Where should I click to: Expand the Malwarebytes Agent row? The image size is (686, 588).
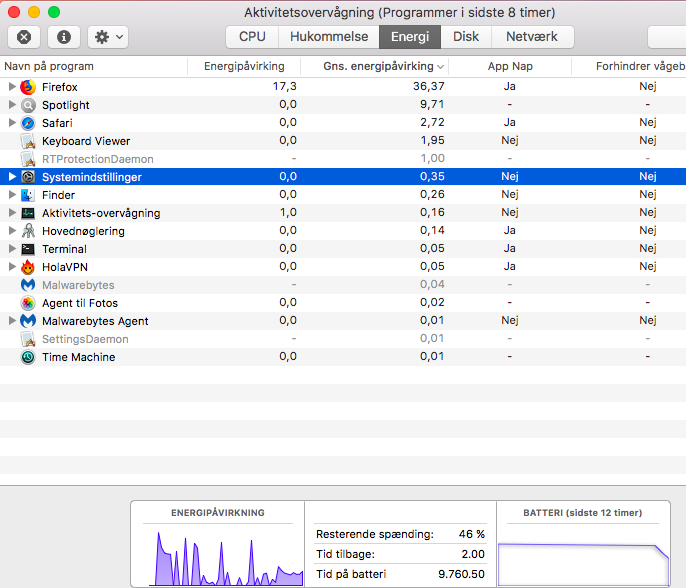click(12, 321)
